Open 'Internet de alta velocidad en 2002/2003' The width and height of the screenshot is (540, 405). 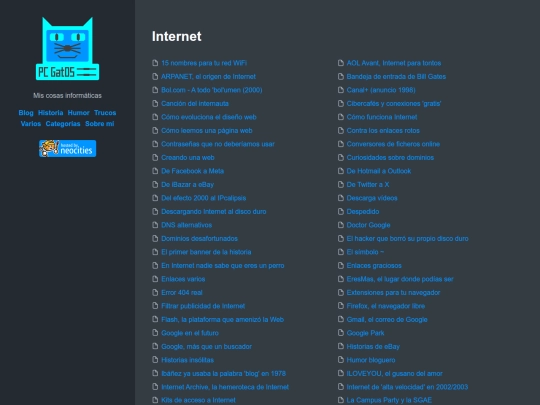407,387
